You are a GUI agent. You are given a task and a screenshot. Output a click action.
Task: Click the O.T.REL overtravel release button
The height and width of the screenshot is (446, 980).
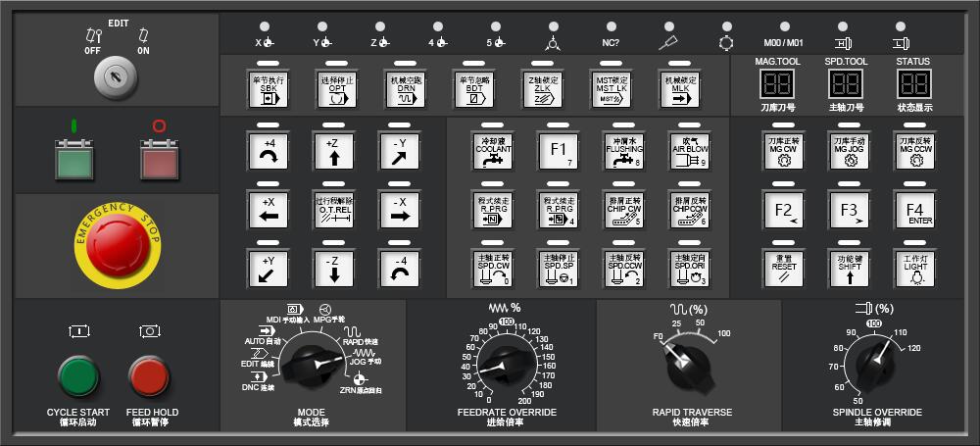[334, 210]
